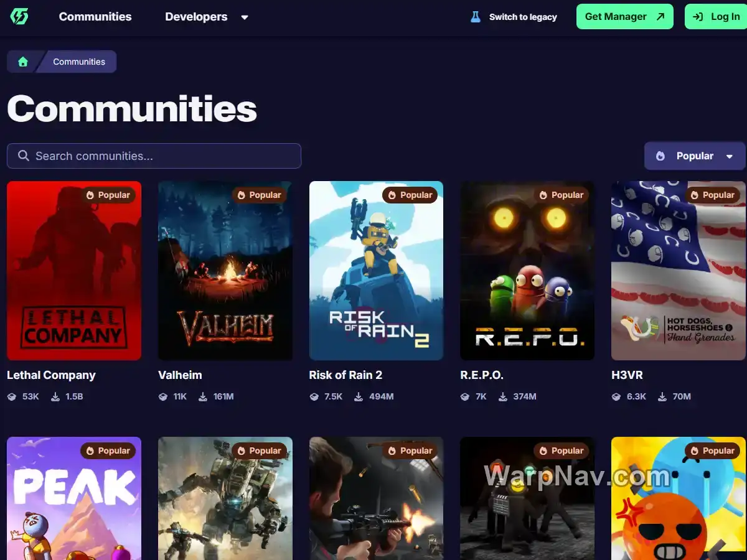This screenshot has width=747, height=560.
Task: Click the login arrow icon
Action: [x=698, y=17]
